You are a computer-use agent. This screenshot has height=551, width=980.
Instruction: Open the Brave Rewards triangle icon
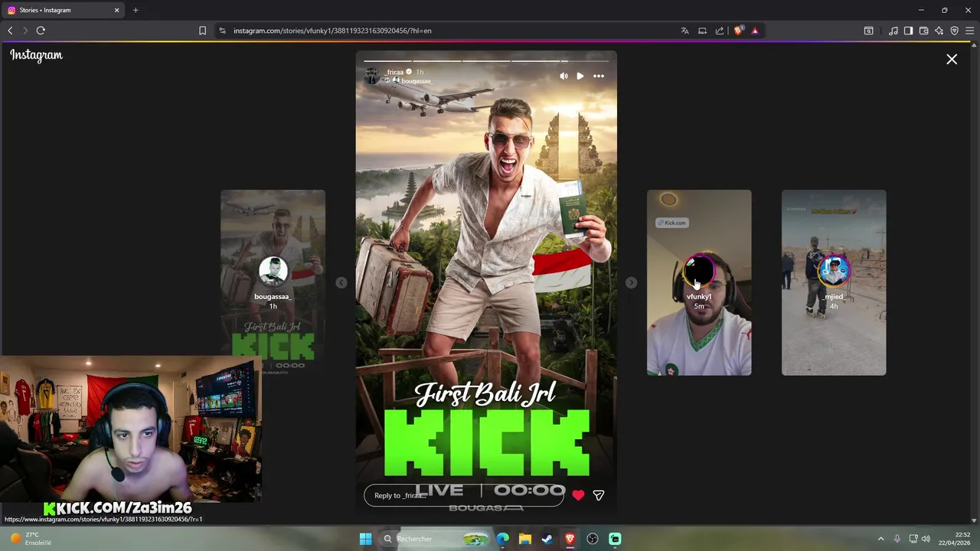click(x=755, y=31)
